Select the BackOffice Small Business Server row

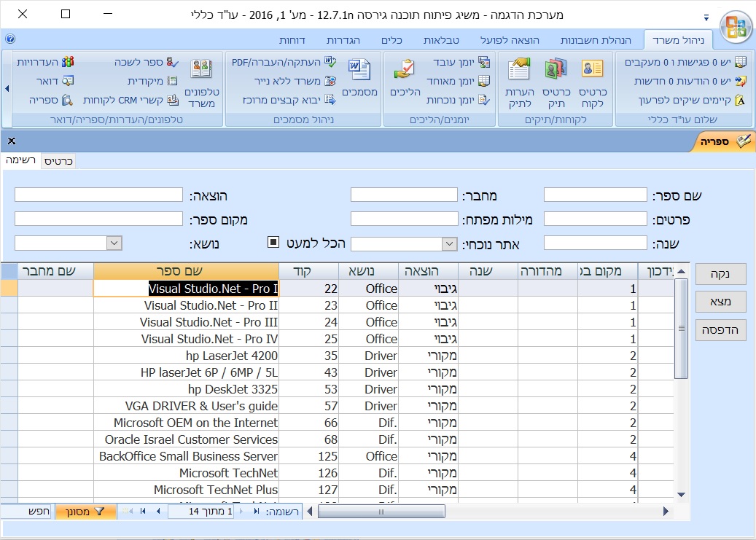(338, 457)
